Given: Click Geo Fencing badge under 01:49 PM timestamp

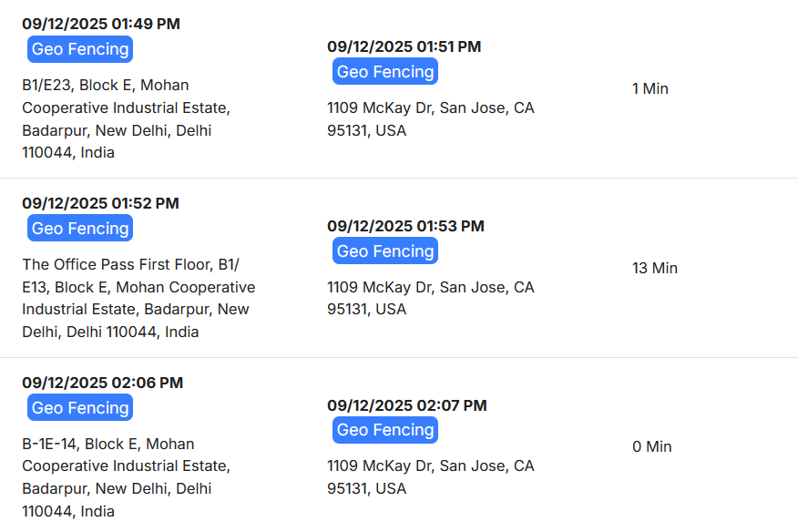Looking at the screenshot, I should (80, 49).
